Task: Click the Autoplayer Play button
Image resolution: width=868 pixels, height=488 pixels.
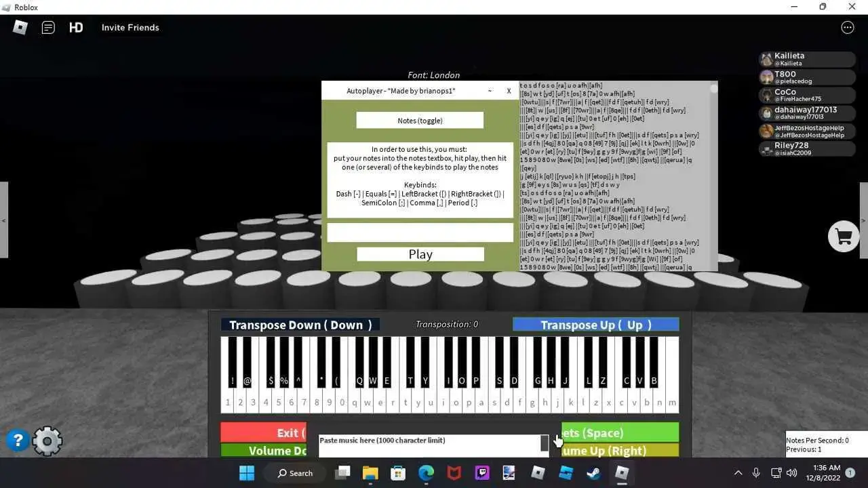Action: pos(420,254)
